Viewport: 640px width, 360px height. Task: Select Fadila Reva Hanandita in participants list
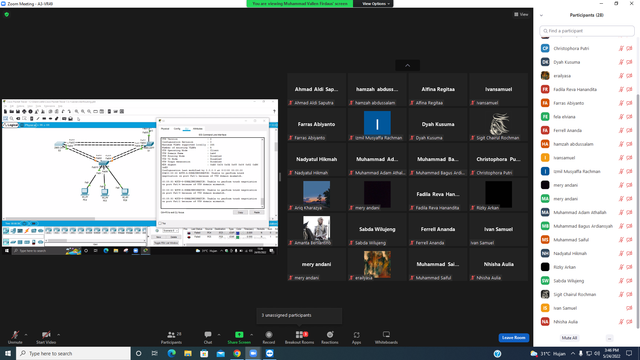587,89
